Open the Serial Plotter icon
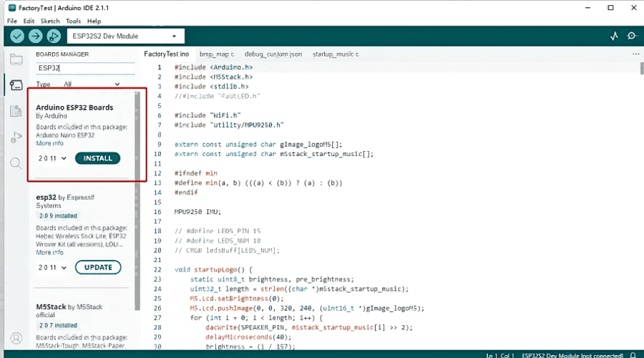Viewport: 644px width, 358px height. point(614,36)
